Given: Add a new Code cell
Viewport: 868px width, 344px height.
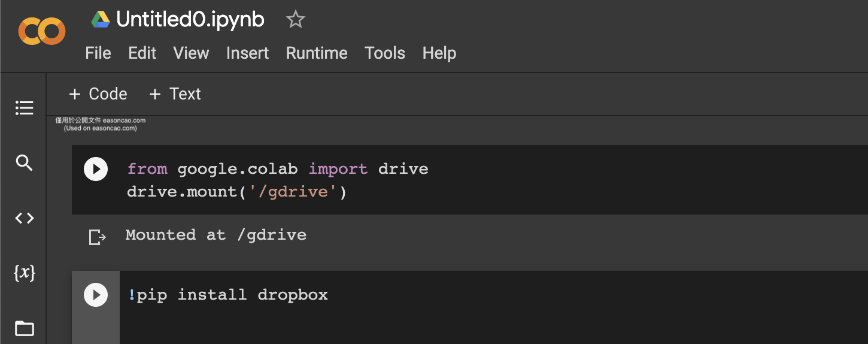Looking at the screenshot, I should pyautogui.click(x=98, y=94).
